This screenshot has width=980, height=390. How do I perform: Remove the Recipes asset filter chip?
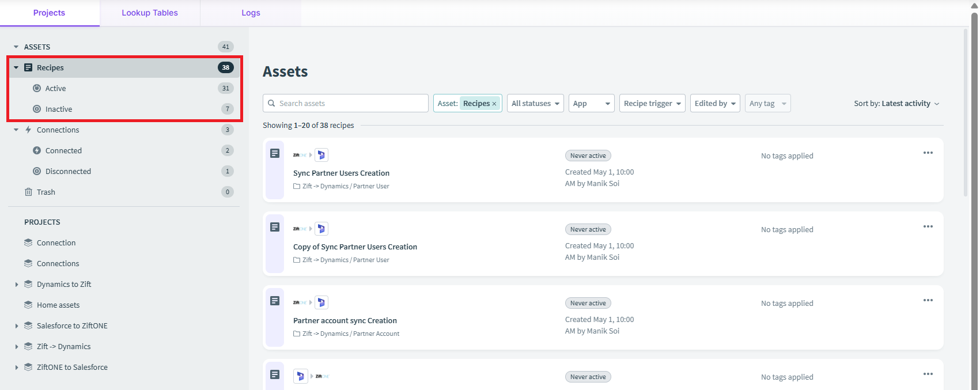click(494, 104)
